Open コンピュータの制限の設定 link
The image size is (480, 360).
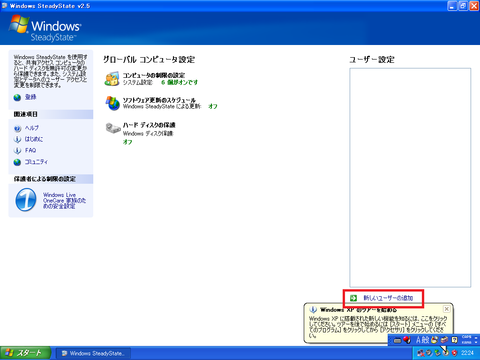(x=154, y=75)
